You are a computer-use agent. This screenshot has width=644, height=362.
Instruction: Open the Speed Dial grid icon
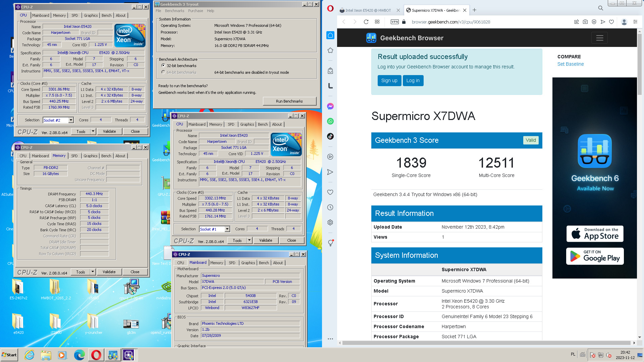click(x=377, y=22)
